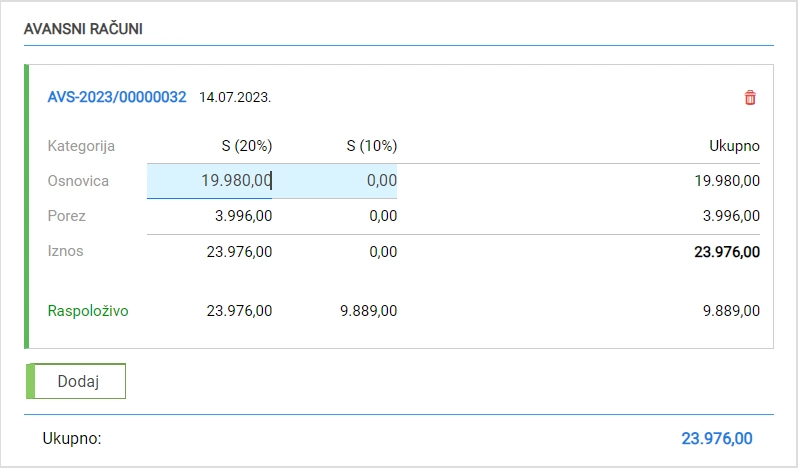Click the Dodaj button

[x=76, y=381]
